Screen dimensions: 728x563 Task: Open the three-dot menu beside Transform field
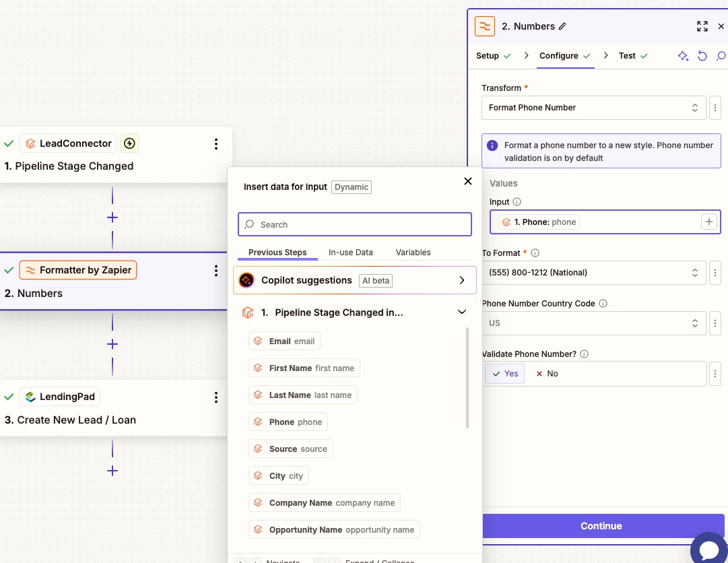[715, 108]
